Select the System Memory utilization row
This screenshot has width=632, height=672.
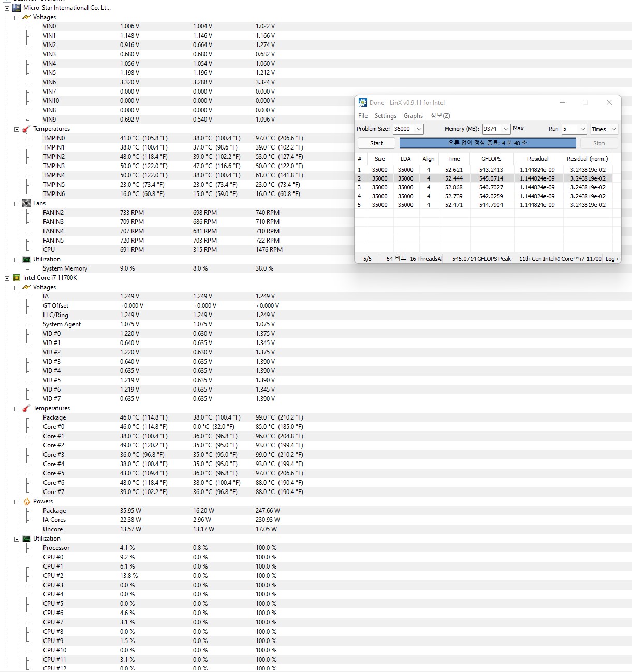[x=336, y=268]
